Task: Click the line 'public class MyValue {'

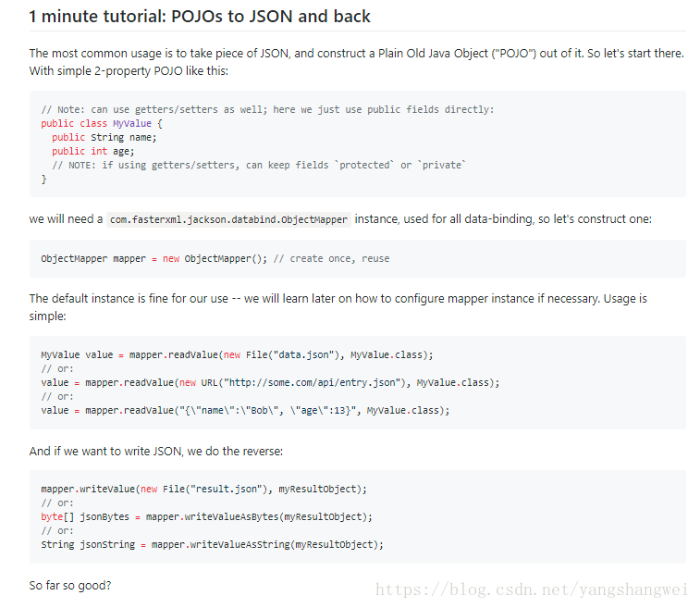Action: [102, 123]
